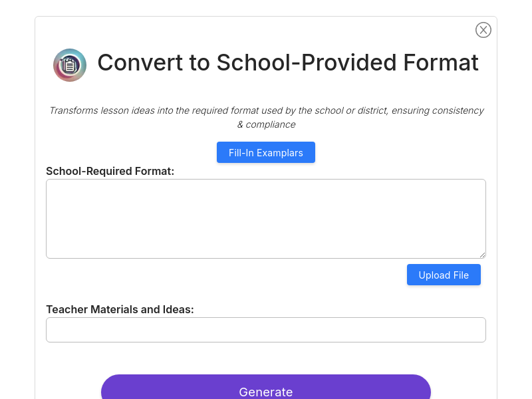This screenshot has height=399, width=532.
Task: Click the text area resize handle
Action: (483, 255)
